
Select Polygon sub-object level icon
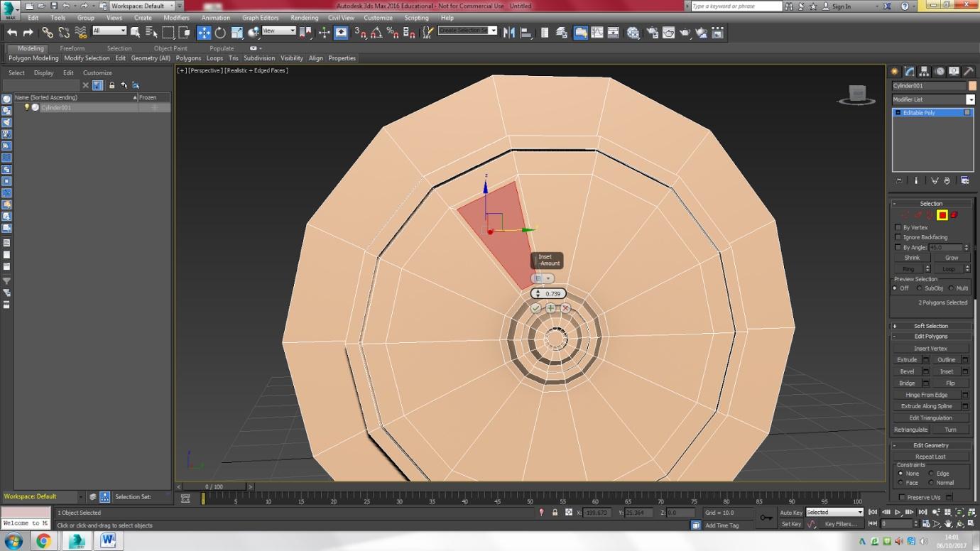pyautogui.click(x=942, y=215)
